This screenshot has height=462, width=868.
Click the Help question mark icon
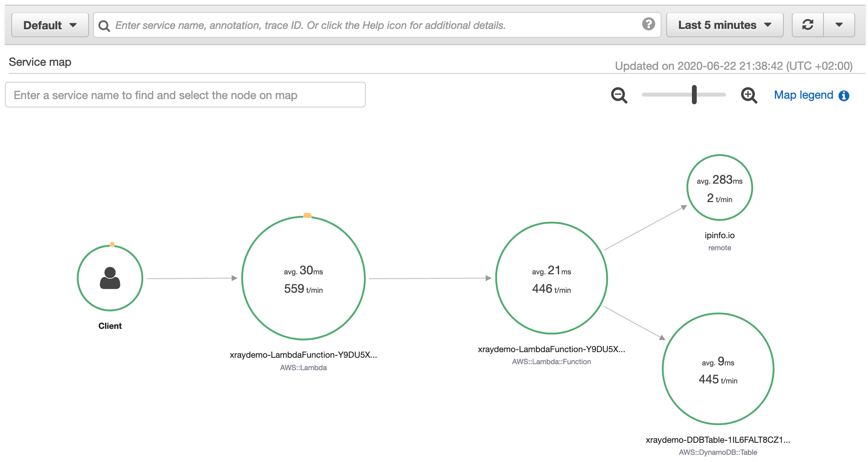click(x=648, y=24)
